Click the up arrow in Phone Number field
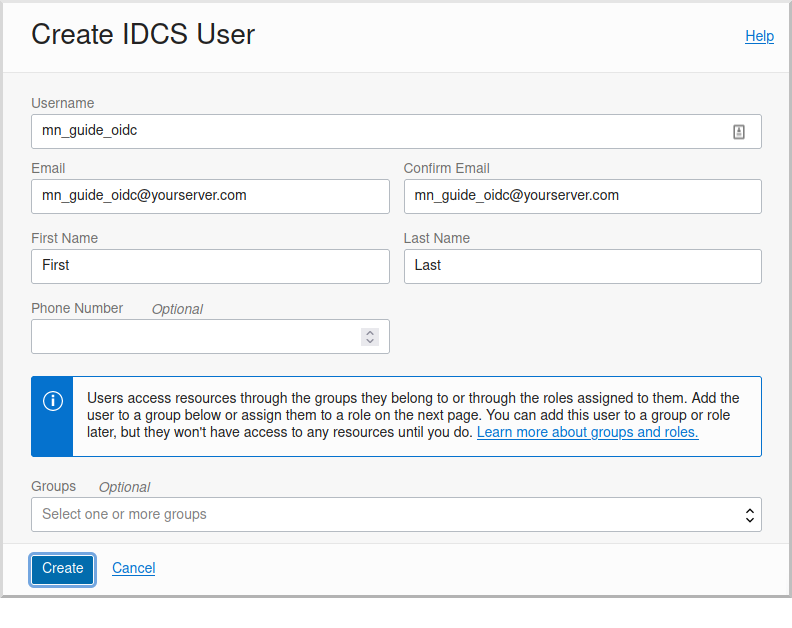 click(370, 332)
